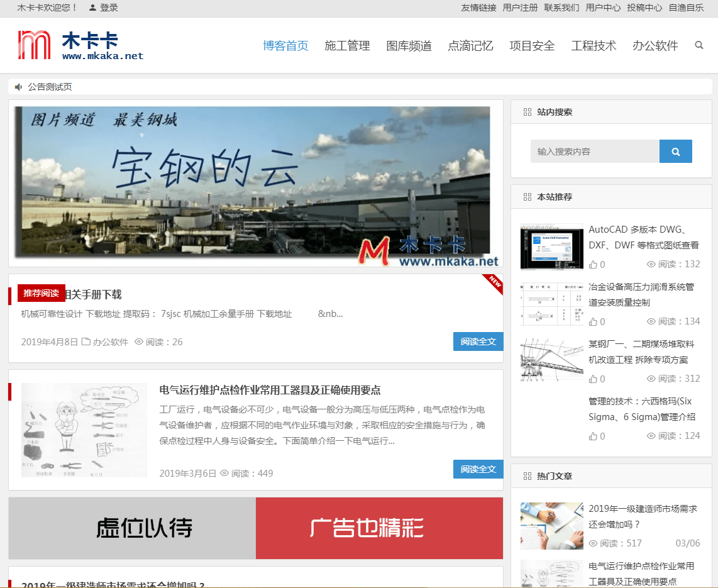Image resolution: width=718 pixels, height=588 pixels.
Task: Click the magnifier icon in navigation bar
Action: [x=699, y=45]
